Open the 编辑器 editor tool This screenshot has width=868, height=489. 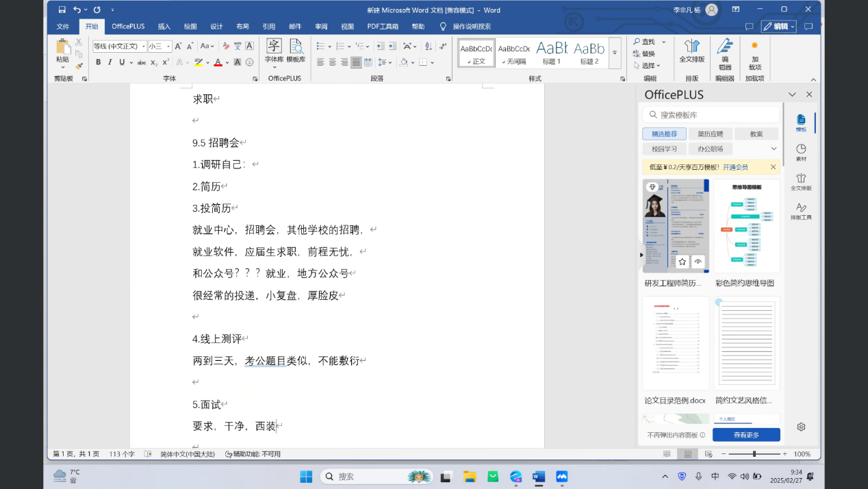tap(724, 54)
